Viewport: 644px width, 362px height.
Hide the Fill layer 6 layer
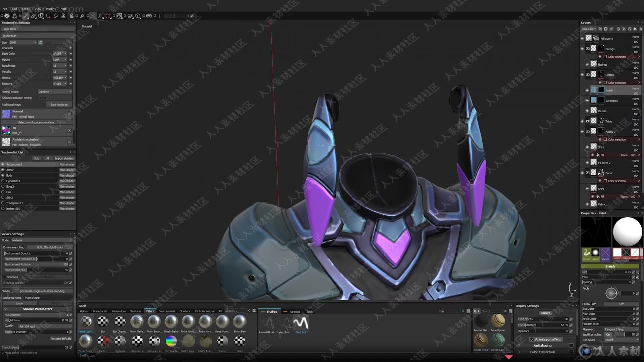pyautogui.click(x=582, y=39)
